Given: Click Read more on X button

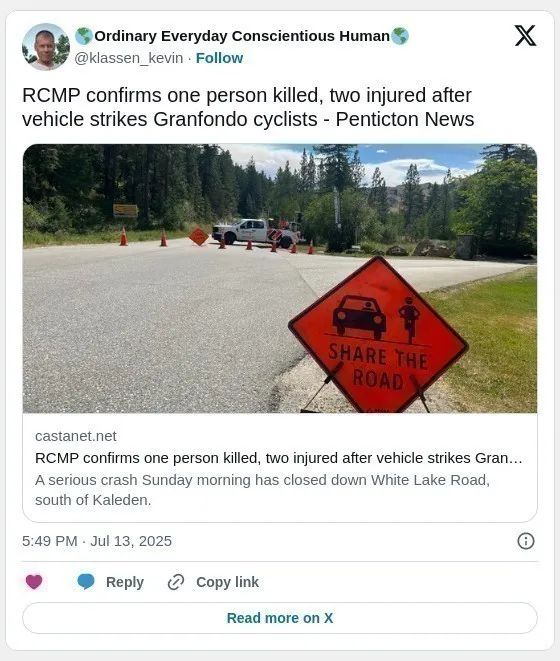Looking at the screenshot, I should 280,618.
